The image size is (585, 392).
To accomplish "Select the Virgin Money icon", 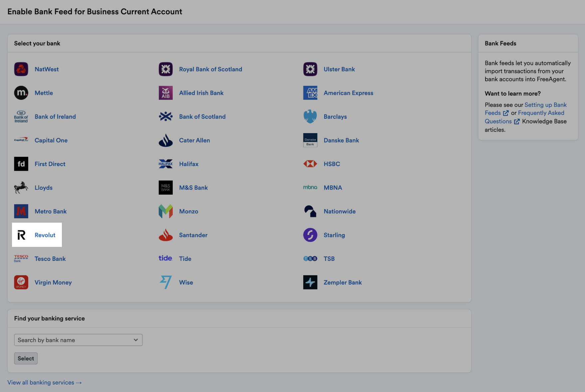I will point(21,282).
